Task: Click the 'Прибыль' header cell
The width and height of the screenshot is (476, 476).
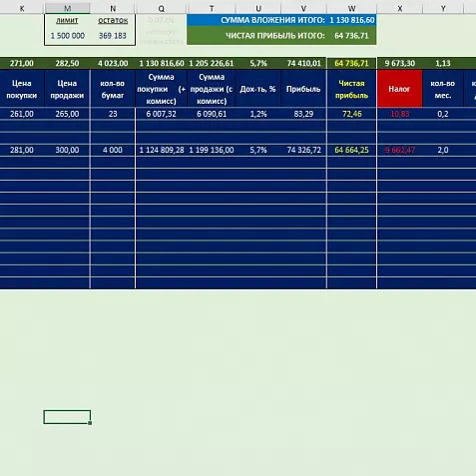Action: pos(303,89)
